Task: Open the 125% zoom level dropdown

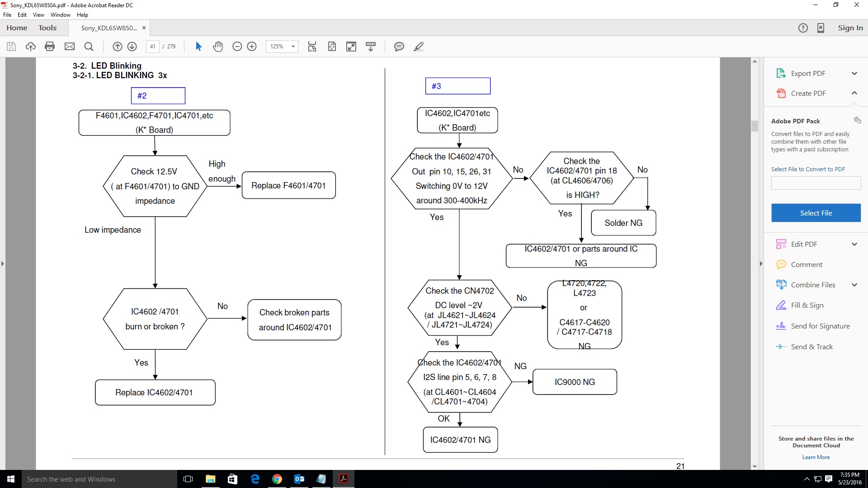Action: click(x=293, y=47)
